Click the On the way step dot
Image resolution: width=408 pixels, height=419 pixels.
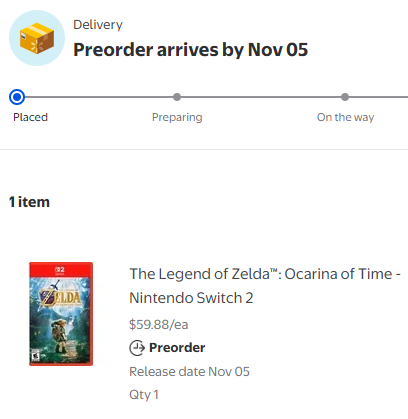(345, 97)
